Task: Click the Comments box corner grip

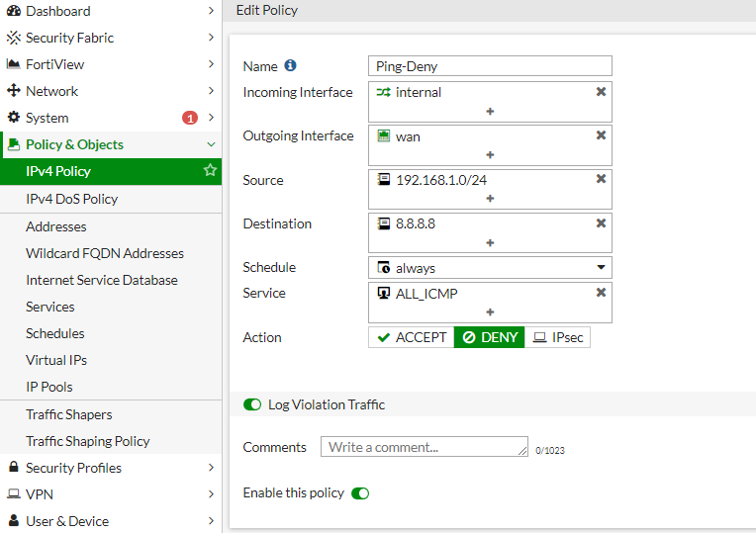Action: tap(522, 451)
